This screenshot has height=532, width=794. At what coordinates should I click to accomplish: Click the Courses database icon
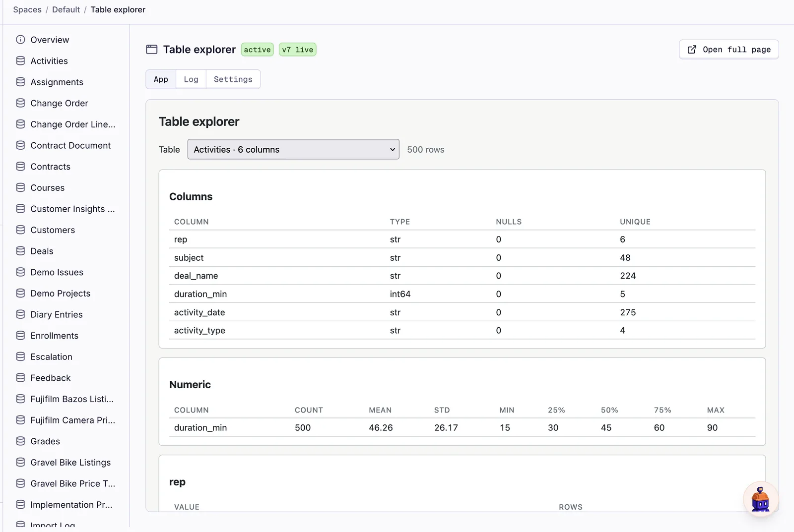(x=20, y=187)
